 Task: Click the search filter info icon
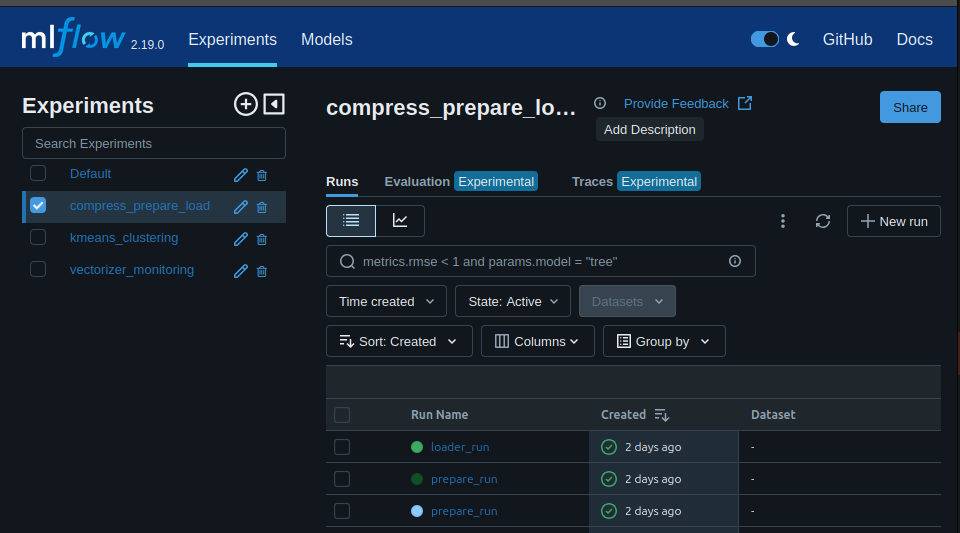[735, 261]
